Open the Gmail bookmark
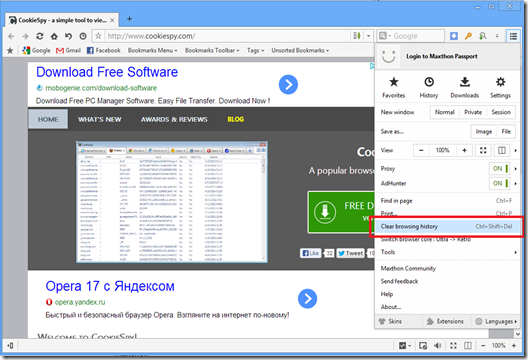 68,51
